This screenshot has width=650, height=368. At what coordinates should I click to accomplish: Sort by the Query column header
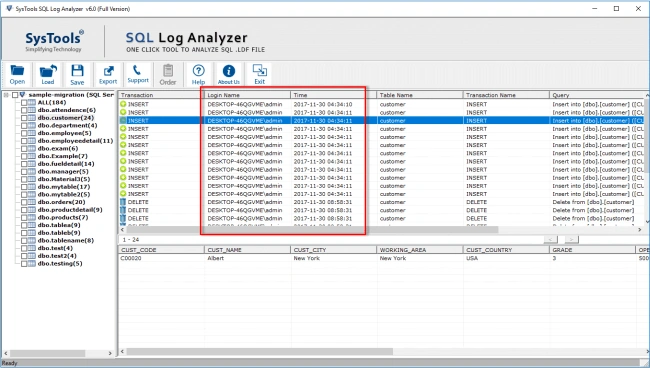point(597,95)
